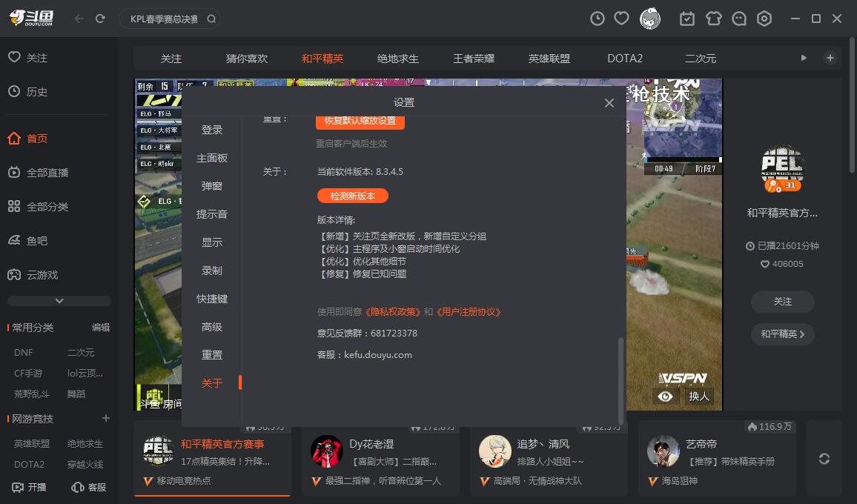The image size is (857, 504).
Task: Open the favorites heart icon in title bar
Action: [622, 19]
